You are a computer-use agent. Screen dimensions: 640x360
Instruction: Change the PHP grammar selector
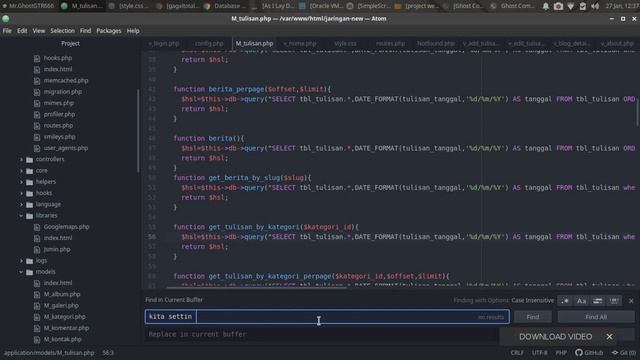(x=561, y=353)
